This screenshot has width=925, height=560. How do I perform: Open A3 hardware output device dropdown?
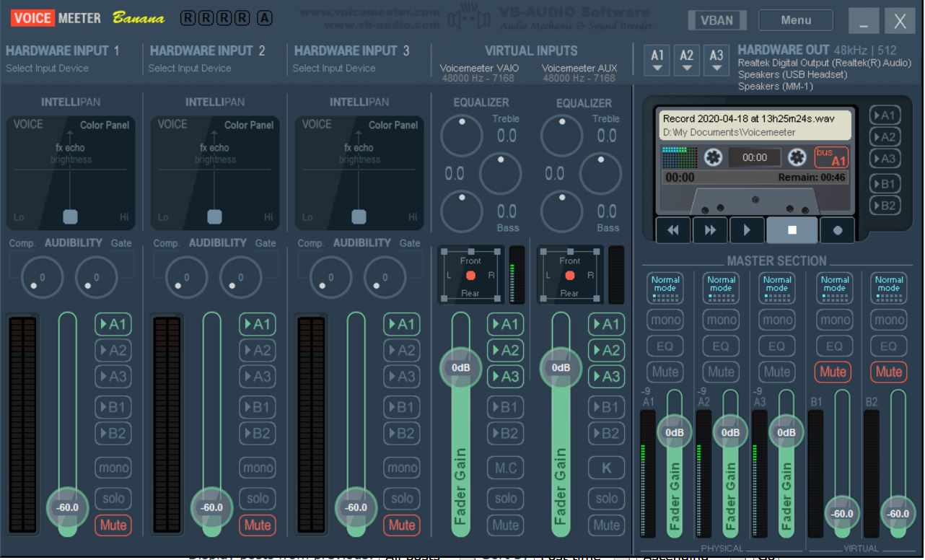point(716,60)
